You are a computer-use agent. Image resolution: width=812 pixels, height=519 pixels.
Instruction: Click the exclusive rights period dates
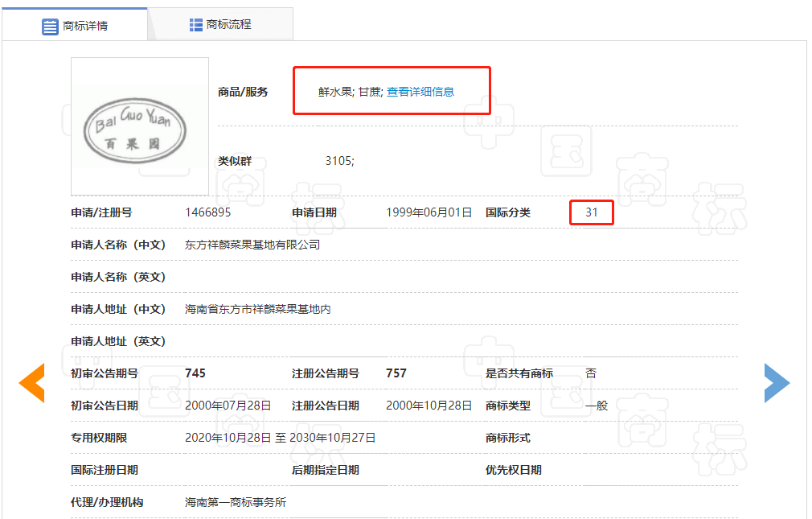[280, 438]
